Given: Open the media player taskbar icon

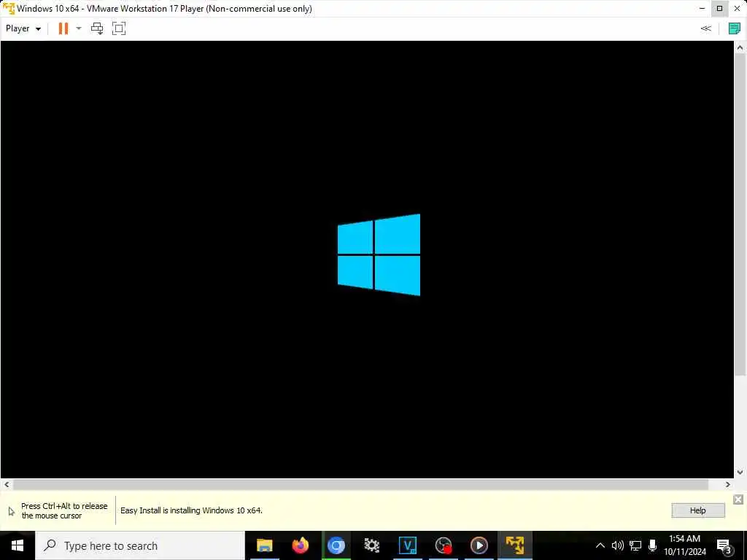Looking at the screenshot, I should [x=479, y=545].
